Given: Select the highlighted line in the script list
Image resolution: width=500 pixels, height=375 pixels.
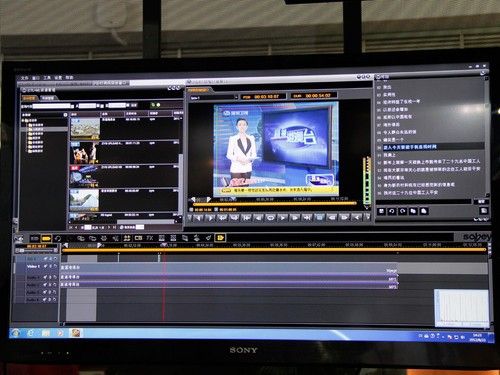Looking at the screenshot, I should (x=430, y=147).
